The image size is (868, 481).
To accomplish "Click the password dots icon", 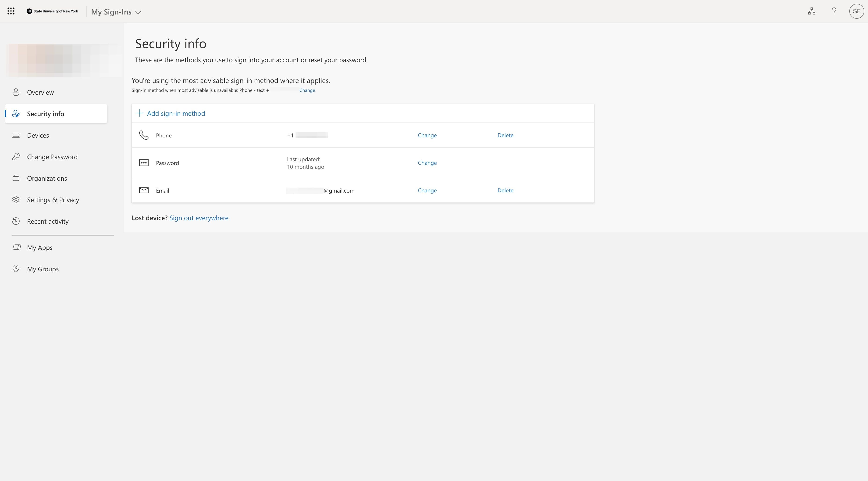I will coord(144,163).
